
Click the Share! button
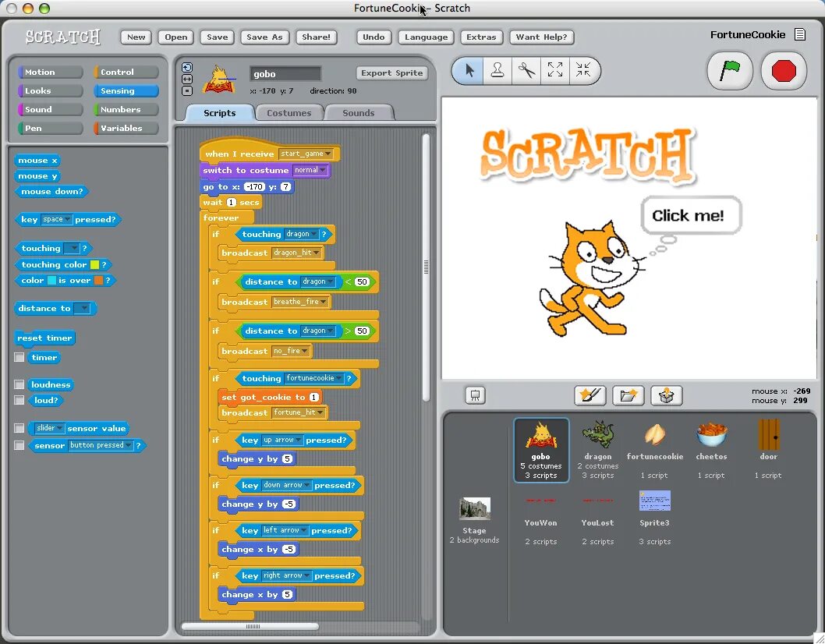(x=317, y=37)
